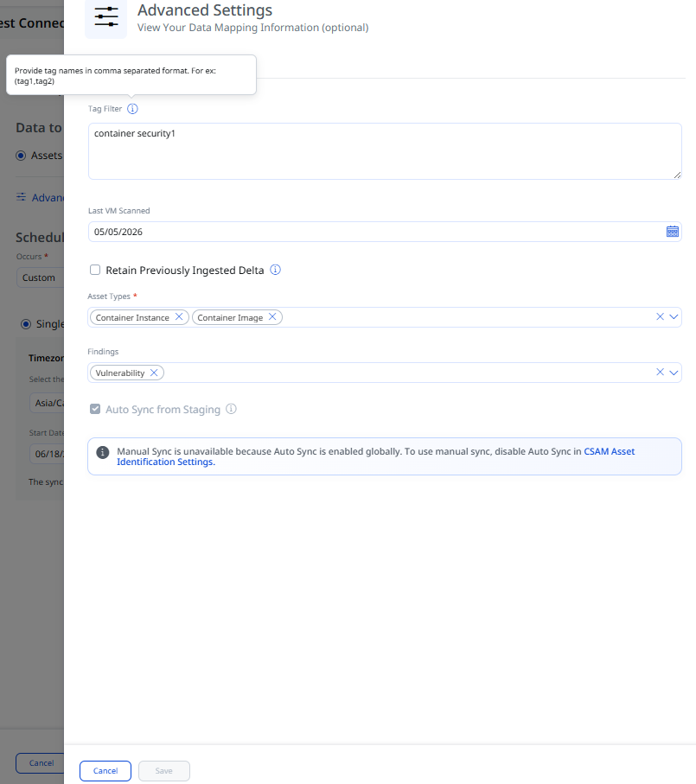Clear all selected Asset Types
The width and height of the screenshot is (696, 784).
click(x=660, y=317)
